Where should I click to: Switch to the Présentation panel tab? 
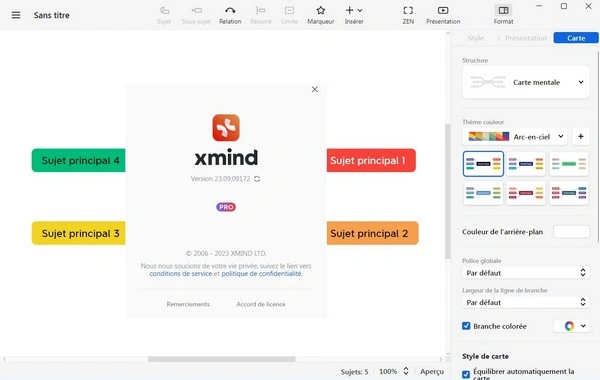526,38
